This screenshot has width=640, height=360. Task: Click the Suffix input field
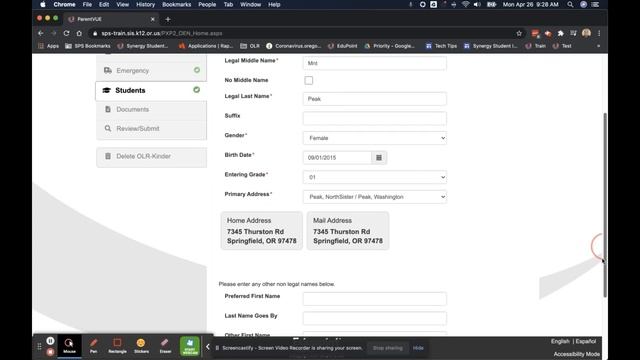(x=374, y=118)
